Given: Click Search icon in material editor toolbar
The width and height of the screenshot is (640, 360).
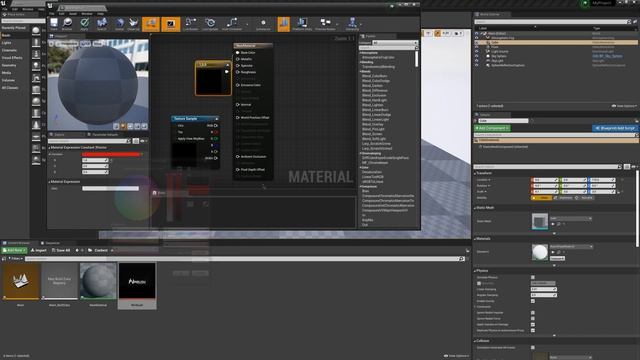Looking at the screenshot, I should 102,23.
